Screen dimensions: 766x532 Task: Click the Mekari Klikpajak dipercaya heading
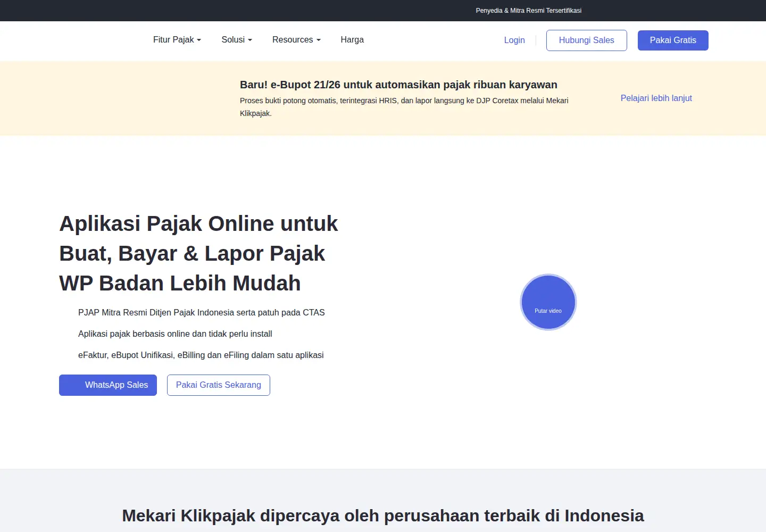click(383, 516)
